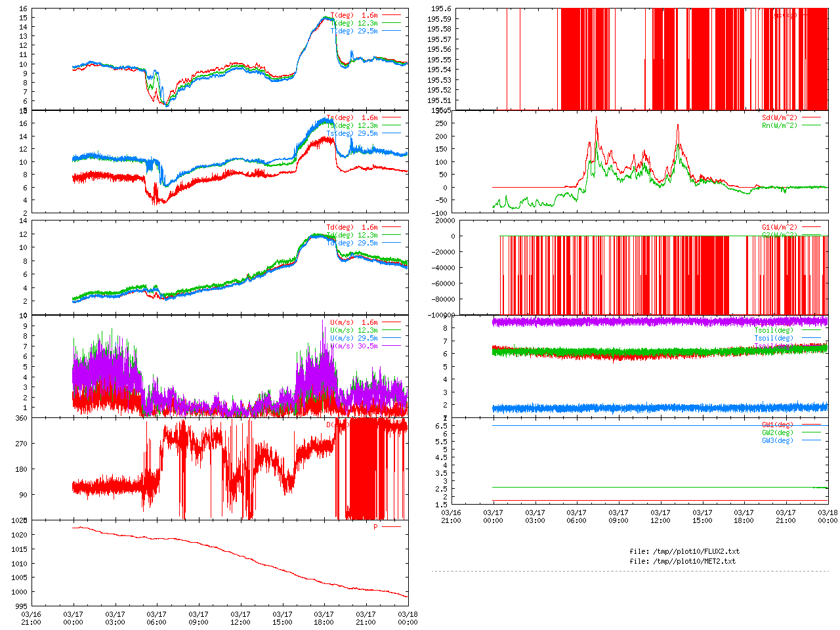Click the red line sample beside "P"
Viewport: 840px width, 630px height.
click(x=392, y=528)
